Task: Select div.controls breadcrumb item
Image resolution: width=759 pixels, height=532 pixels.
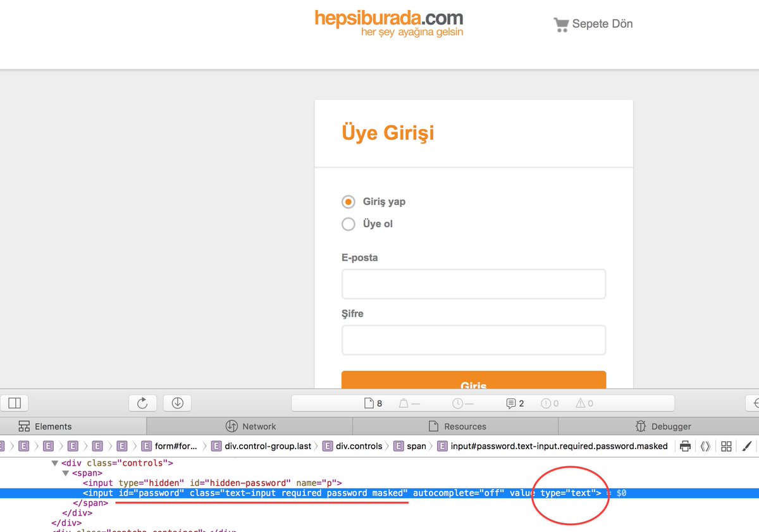Action: point(352,446)
